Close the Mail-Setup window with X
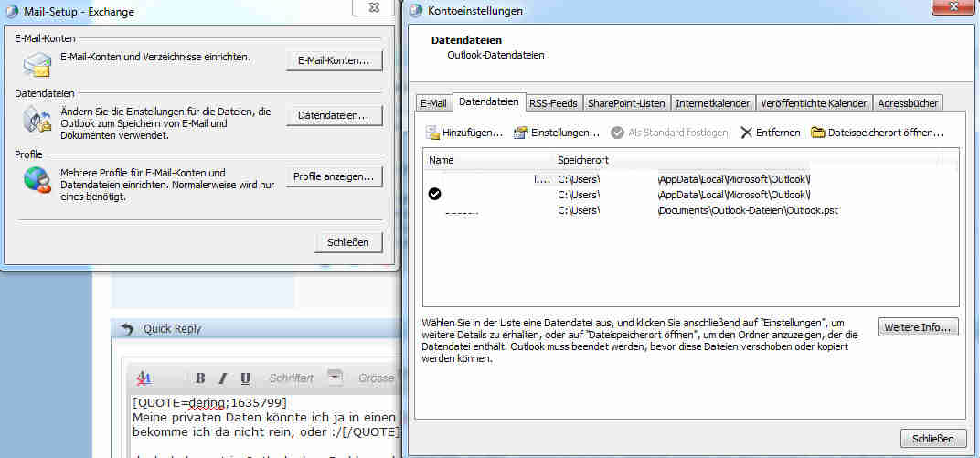Viewport: 980px width, 458px height. pyautogui.click(x=374, y=7)
